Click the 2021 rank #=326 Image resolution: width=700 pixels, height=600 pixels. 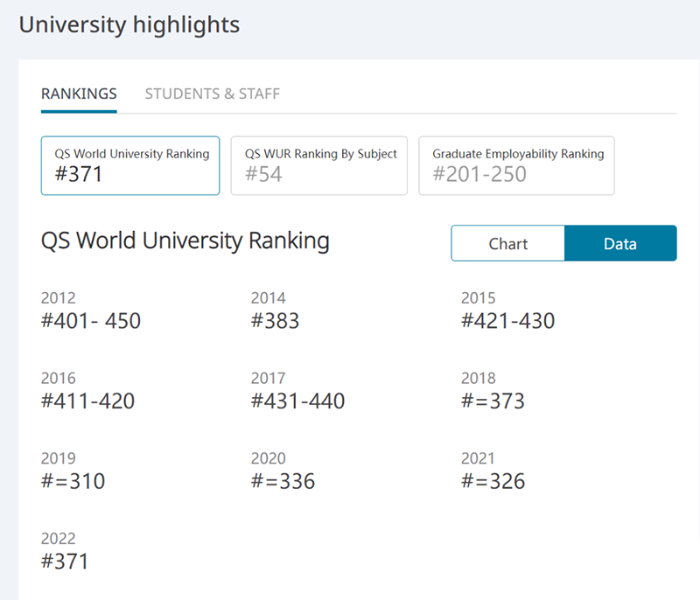pyautogui.click(x=493, y=481)
